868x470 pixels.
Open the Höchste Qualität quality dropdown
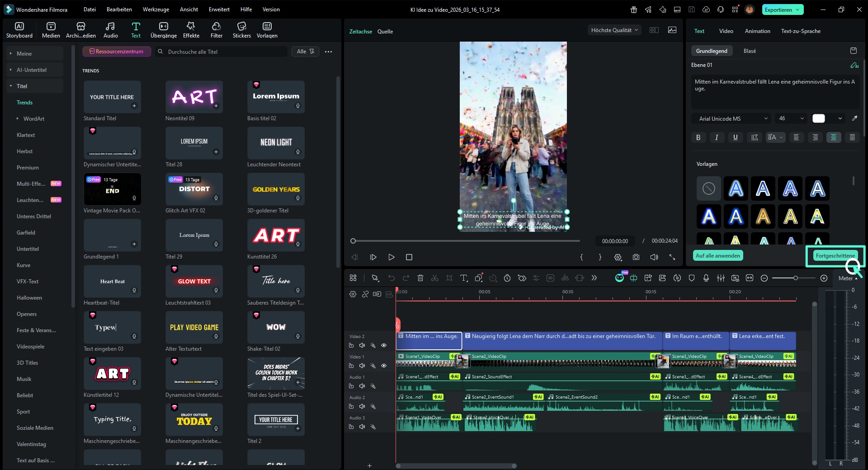614,30
